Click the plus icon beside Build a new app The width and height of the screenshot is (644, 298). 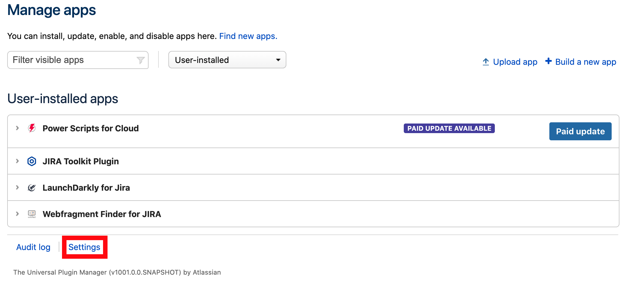[548, 61]
